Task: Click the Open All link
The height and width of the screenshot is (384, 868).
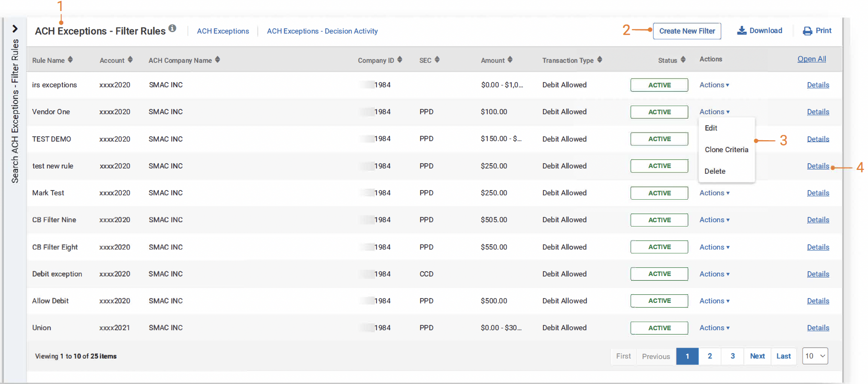Action: click(x=811, y=59)
